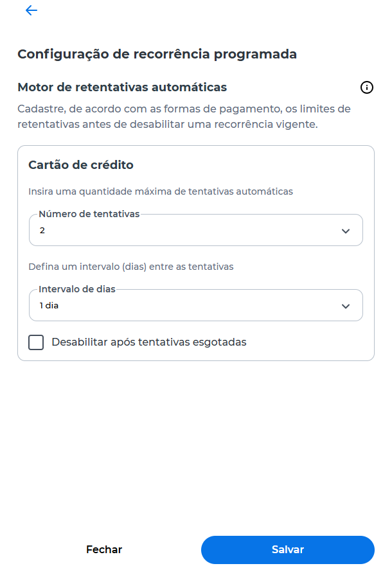The image size is (392, 575).
Task: Click the Número de tentativas floating label
Action: (89, 214)
